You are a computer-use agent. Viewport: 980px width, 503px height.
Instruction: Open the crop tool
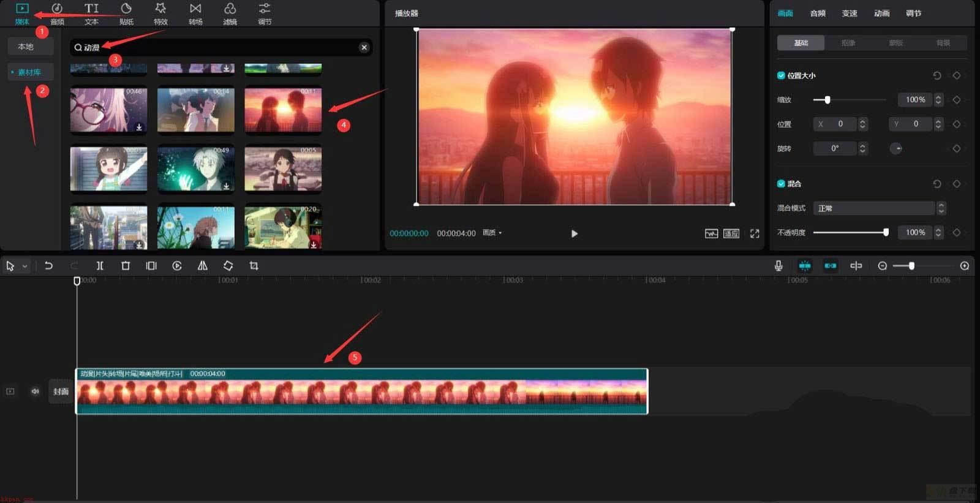click(254, 266)
